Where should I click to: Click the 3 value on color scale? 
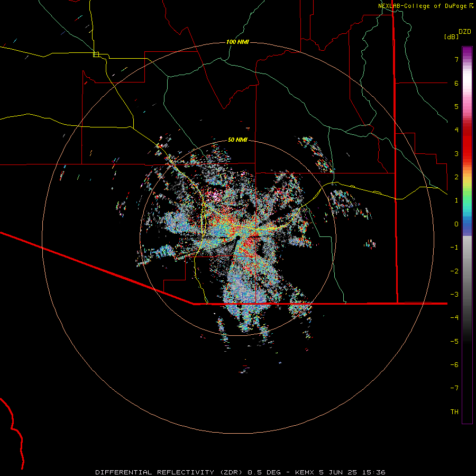pos(456,153)
